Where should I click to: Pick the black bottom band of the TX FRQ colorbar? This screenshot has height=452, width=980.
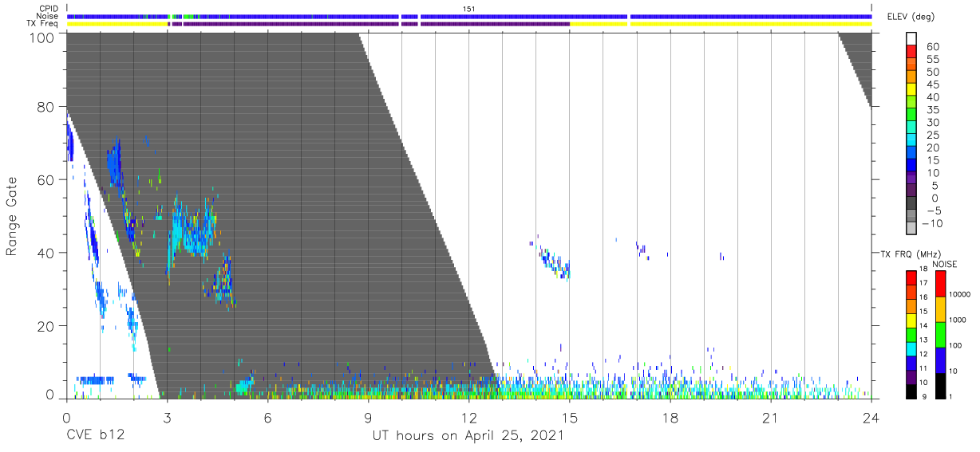[x=911, y=391]
